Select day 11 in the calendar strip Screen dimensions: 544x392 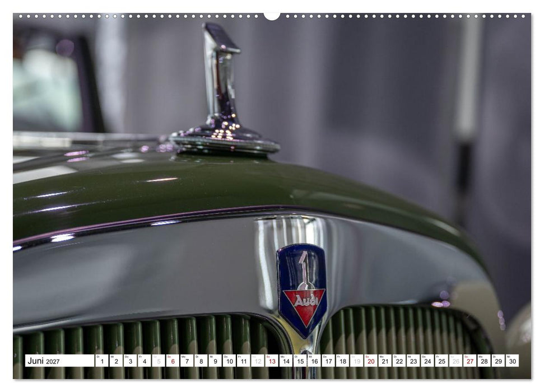pos(244,361)
